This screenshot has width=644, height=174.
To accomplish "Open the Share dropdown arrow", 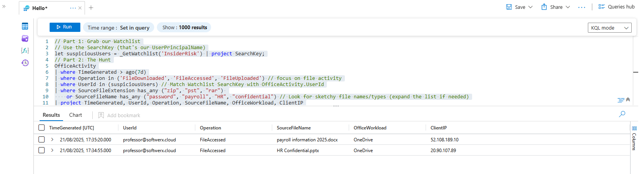I will tap(568, 7).
